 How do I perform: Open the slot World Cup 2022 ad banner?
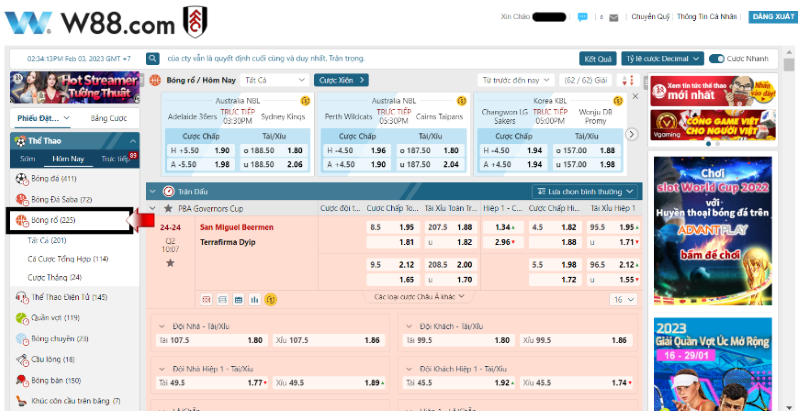713,230
